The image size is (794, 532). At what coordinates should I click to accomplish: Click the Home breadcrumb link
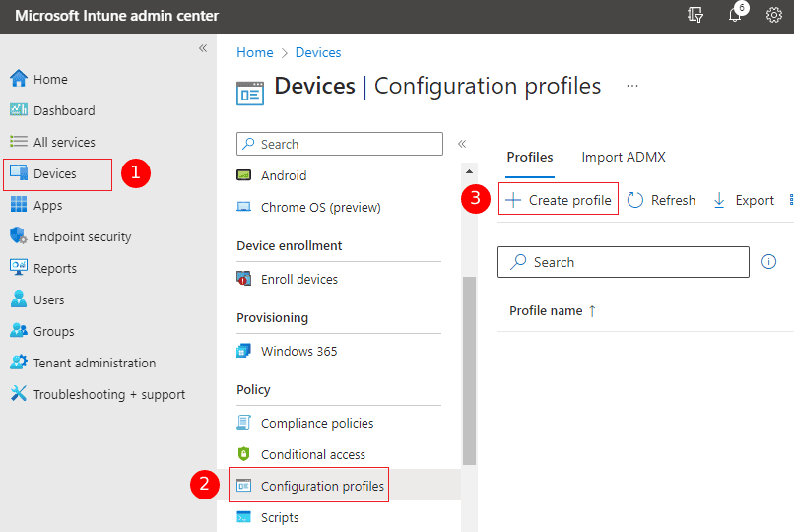click(254, 52)
